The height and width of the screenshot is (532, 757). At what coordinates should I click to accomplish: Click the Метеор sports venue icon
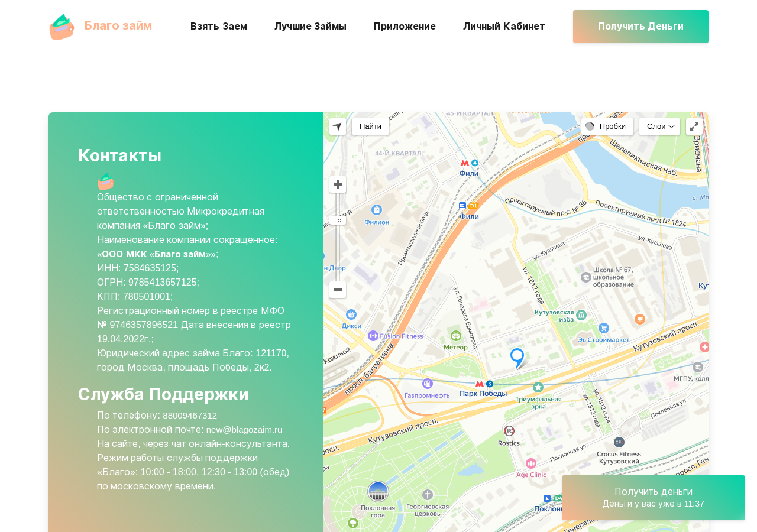(x=455, y=335)
